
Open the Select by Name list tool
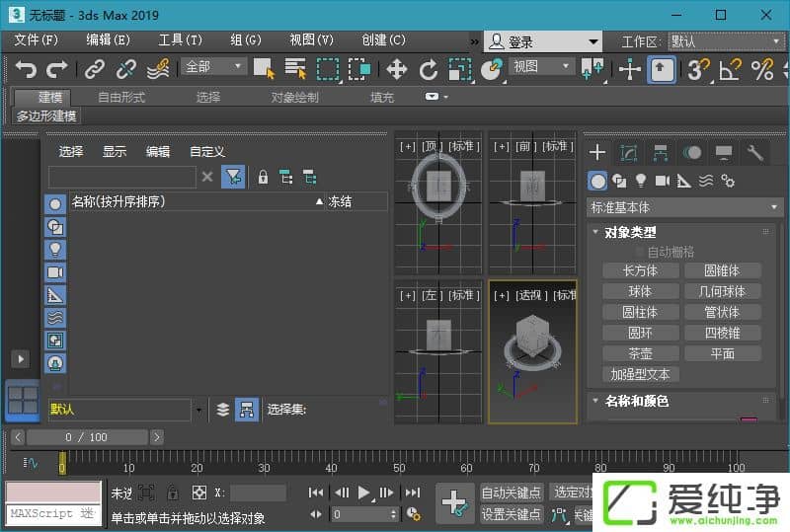(295, 69)
